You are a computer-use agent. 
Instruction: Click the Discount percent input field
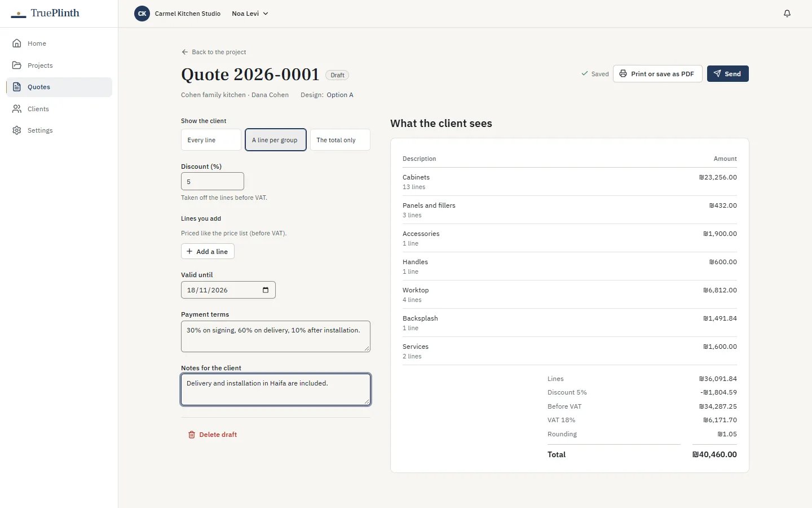click(x=213, y=181)
